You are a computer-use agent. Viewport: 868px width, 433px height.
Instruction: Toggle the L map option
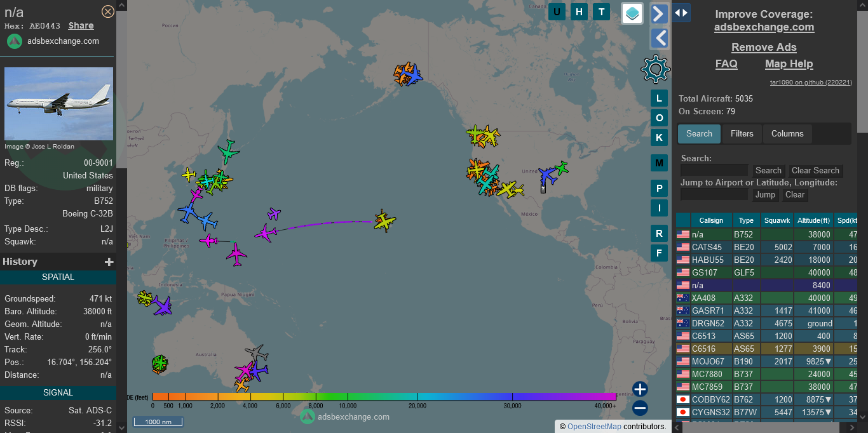click(x=659, y=98)
